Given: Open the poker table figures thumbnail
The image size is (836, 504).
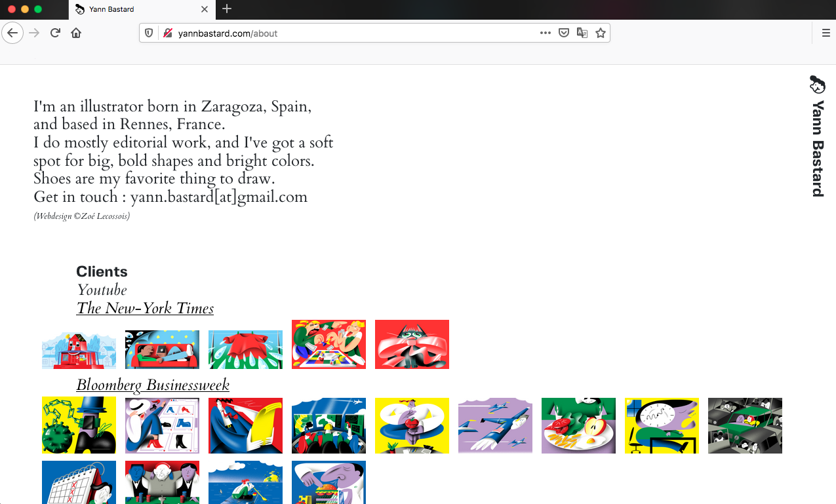Looking at the screenshot, I should (x=162, y=482).
